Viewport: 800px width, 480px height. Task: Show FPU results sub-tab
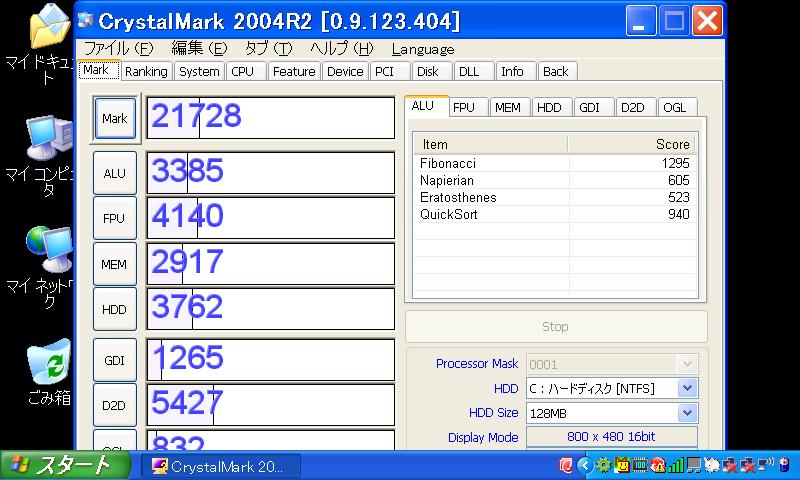click(x=468, y=108)
